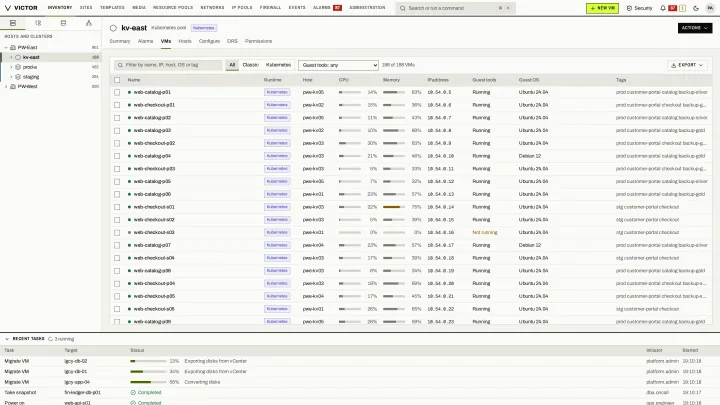This screenshot has width=720, height=405.
Task: Check the box for web-checkout-s05
Action: point(117,309)
